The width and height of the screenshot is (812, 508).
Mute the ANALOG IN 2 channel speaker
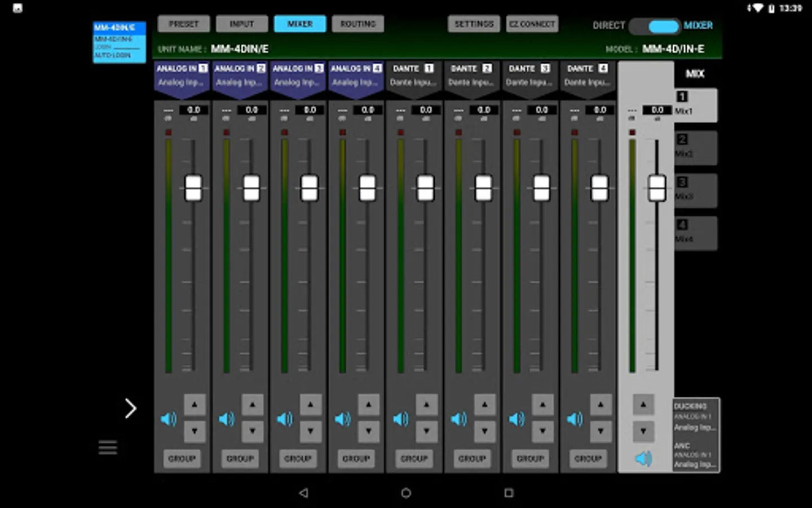click(227, 419)
